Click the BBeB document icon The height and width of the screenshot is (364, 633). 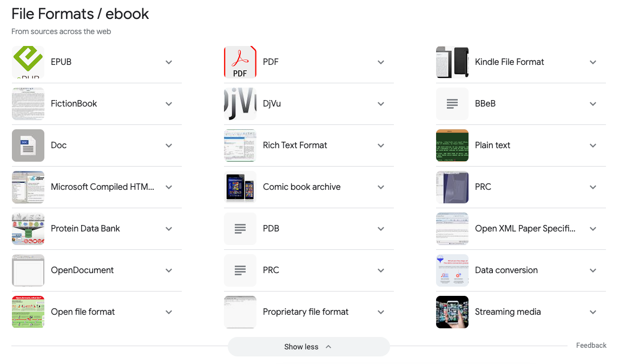point(452,104)
